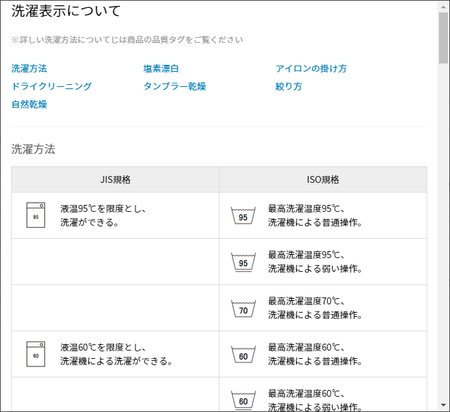Click the ISO規格 column header
450x412 pixels.
coord(323,180)
